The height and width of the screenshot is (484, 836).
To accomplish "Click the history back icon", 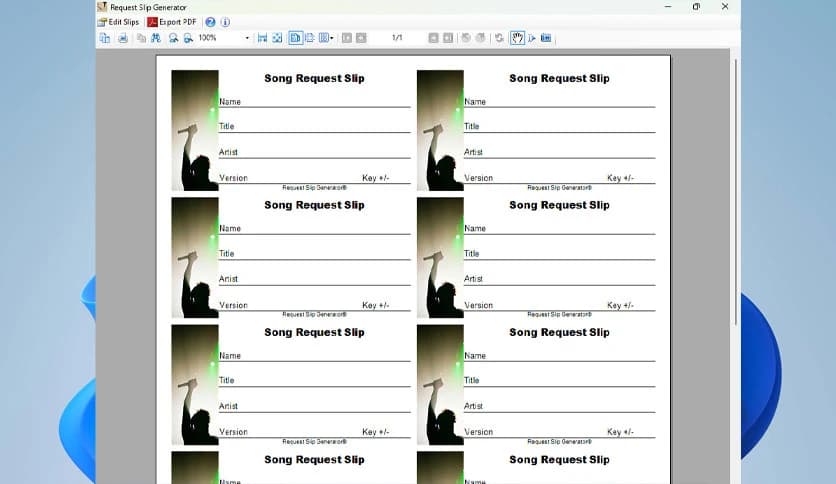I will point(466,38).
